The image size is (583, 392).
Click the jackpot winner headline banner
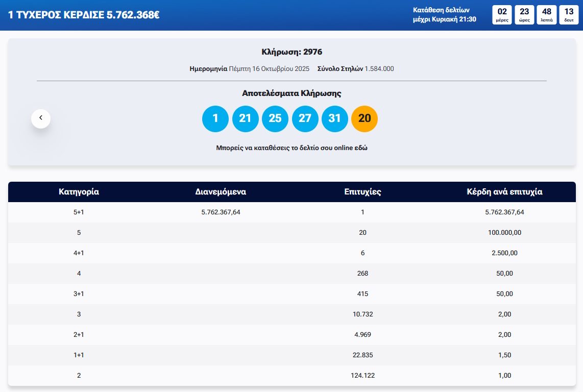pyautogui.click(x=84, y=15)
